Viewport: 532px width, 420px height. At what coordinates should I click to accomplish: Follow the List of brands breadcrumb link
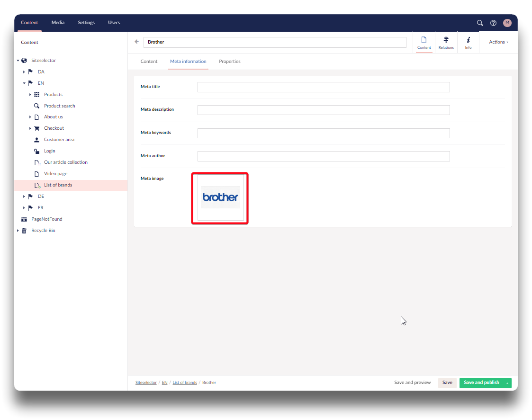184,383
